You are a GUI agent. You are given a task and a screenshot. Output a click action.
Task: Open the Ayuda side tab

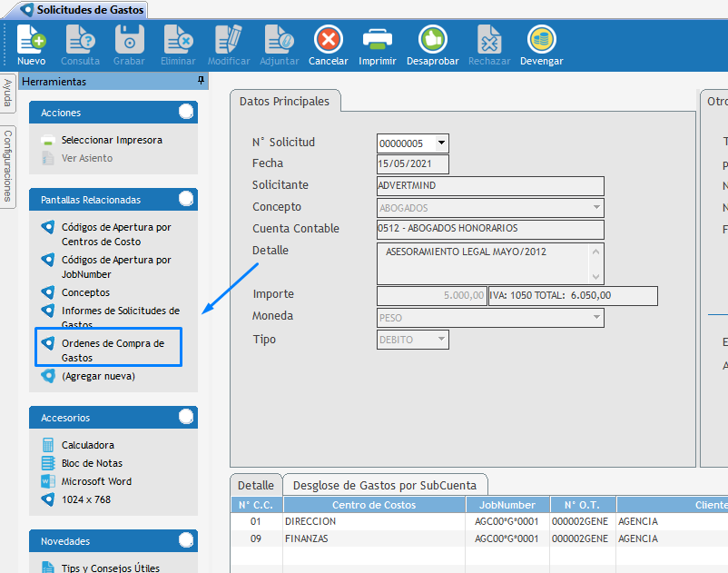pos(8,93)
